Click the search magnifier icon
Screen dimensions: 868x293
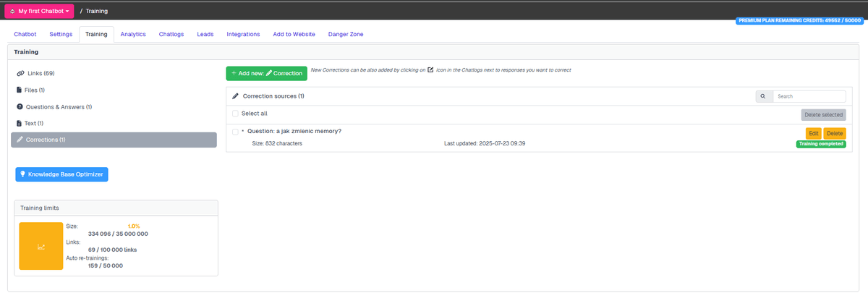pyautogui.click(x=762, y=96)
